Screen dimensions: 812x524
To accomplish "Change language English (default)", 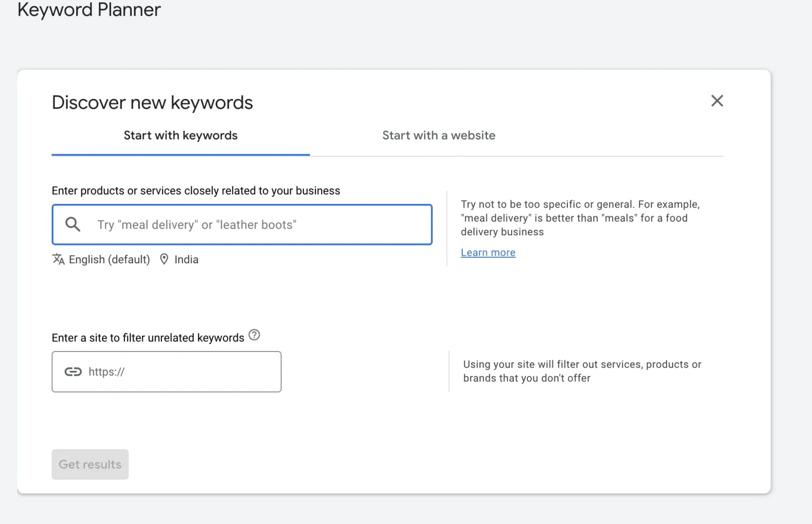I will [110, 259].
